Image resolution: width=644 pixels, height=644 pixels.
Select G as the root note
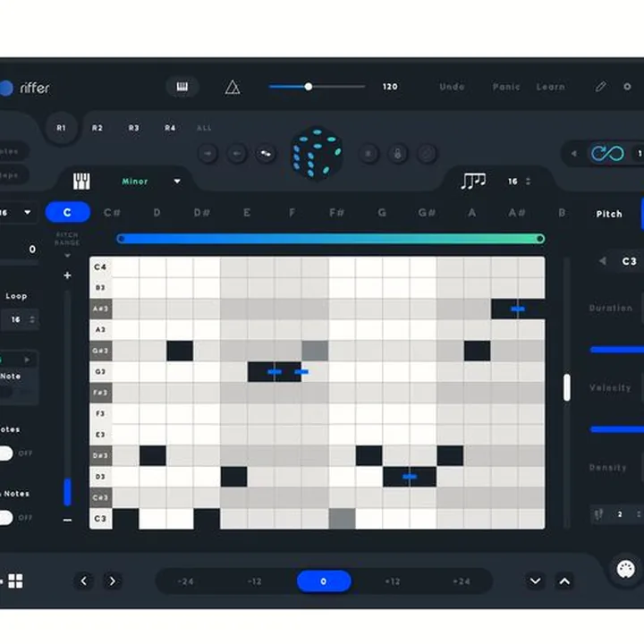pyautogui.click(x=382, y=213)
